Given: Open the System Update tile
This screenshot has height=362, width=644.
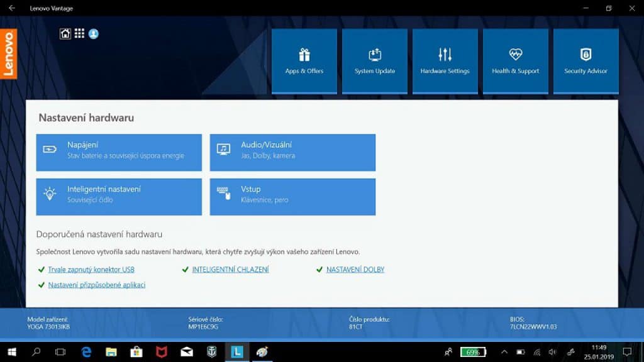Looking at the screenshot, I should 375,61.
